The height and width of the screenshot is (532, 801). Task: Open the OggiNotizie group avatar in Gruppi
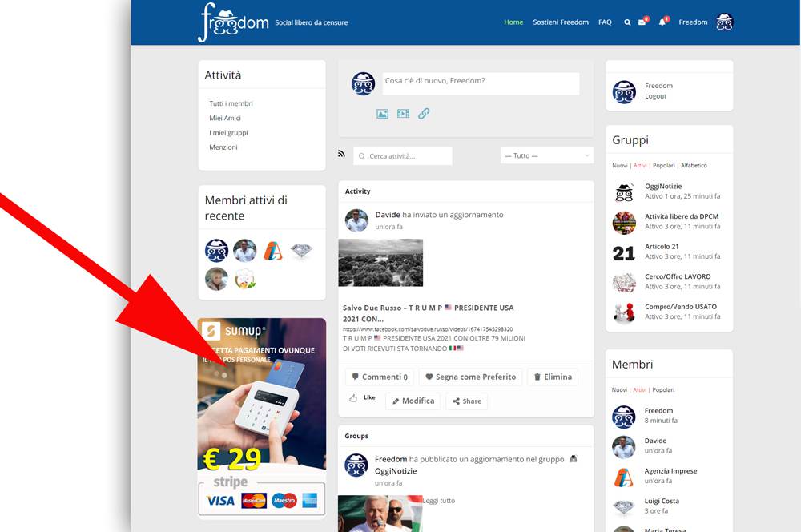pos(624,192)
